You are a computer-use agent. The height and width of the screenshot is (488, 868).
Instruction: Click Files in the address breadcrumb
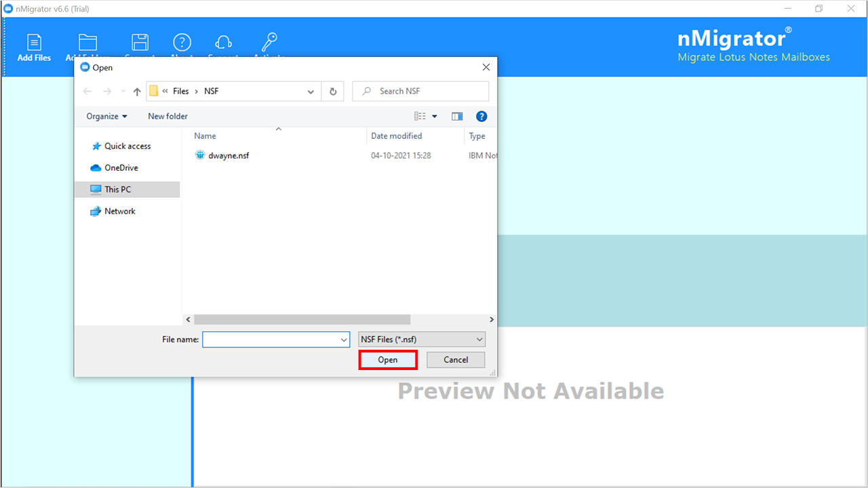(180, 91)
